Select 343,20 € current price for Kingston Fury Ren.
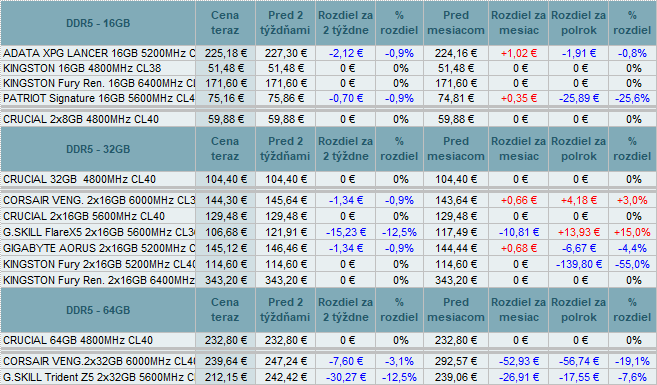The height and width of the screenshot is (385, 657). 225,280
